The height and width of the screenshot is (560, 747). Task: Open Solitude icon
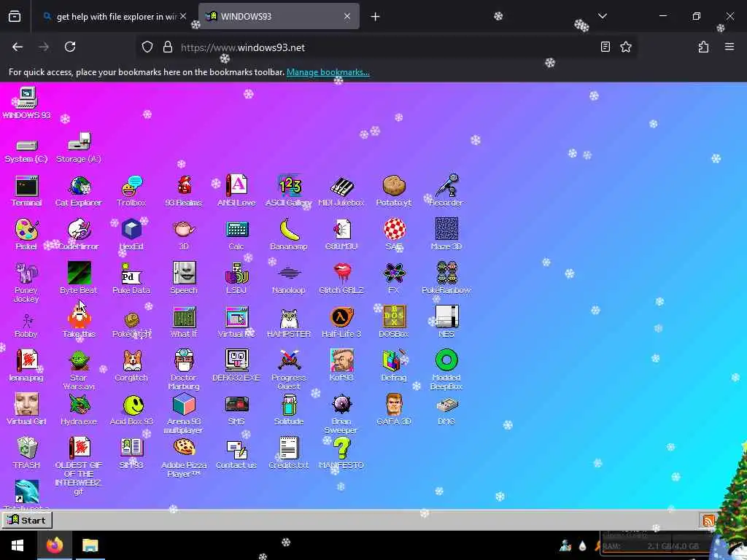(289, 410)
